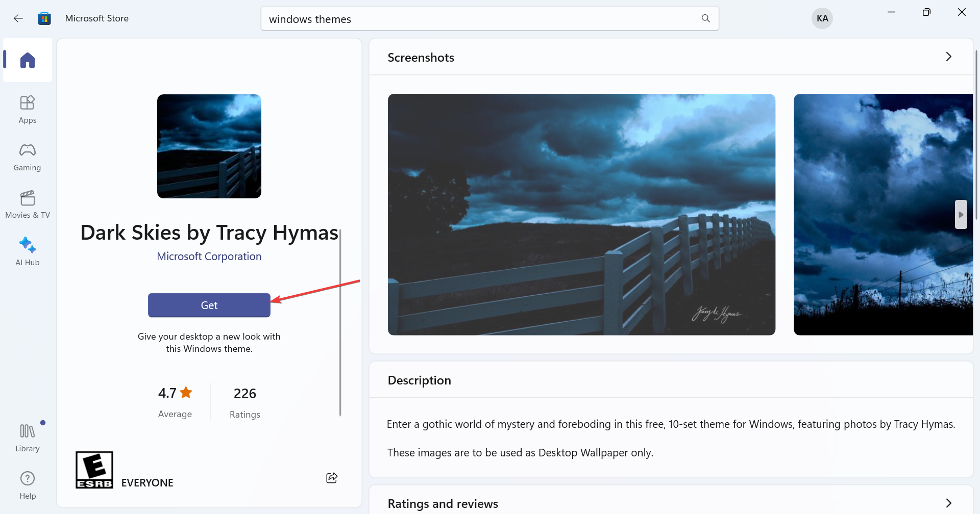Viewport: 980px width, 514px height.
Task: Click the Dark Skies app thumbnail
Action: (x=209, y=146)
